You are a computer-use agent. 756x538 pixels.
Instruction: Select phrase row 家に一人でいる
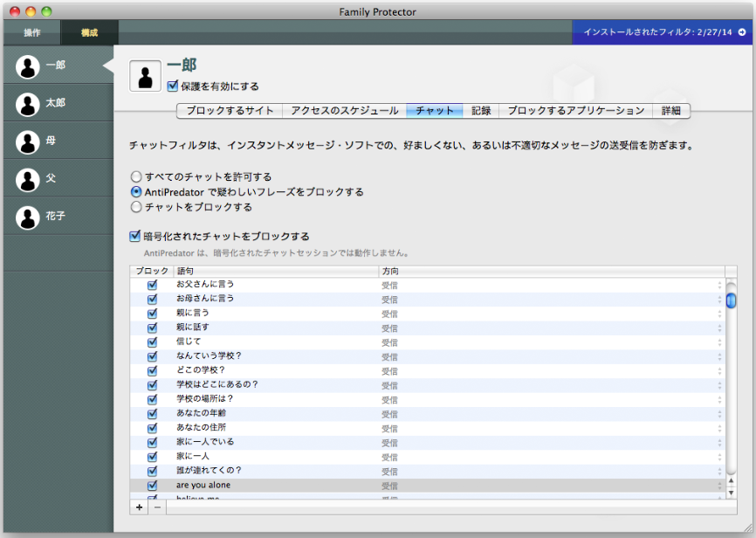click(427, 442)
